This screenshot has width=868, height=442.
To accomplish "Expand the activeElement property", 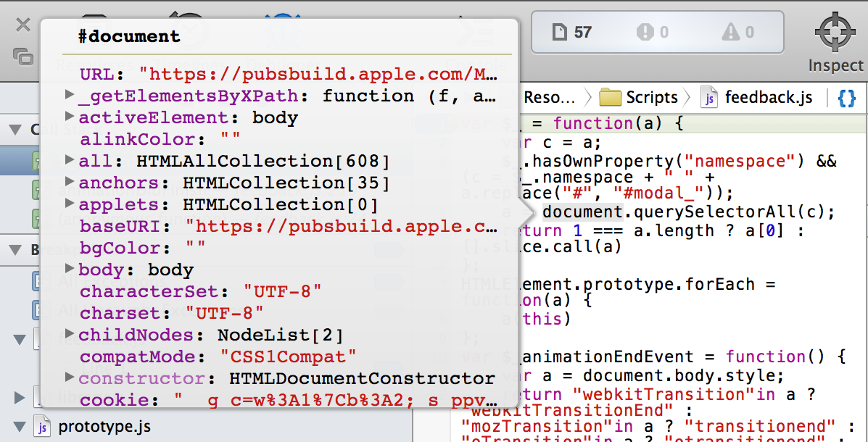I will 70,117.
